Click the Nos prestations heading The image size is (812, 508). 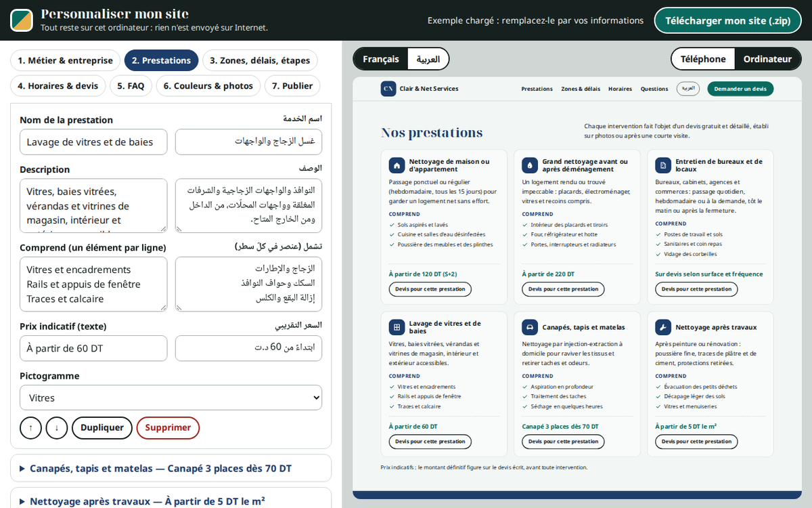[x=432, y=133]
